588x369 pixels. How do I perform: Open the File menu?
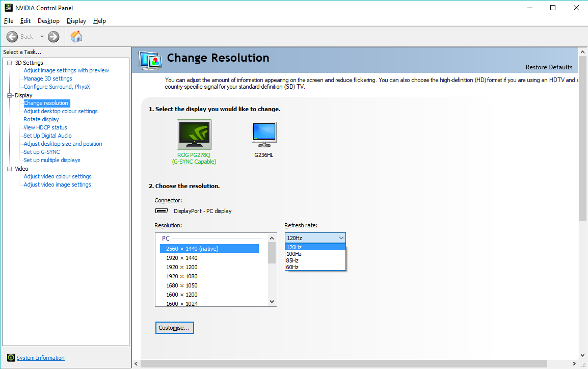[x=9, y=21]
